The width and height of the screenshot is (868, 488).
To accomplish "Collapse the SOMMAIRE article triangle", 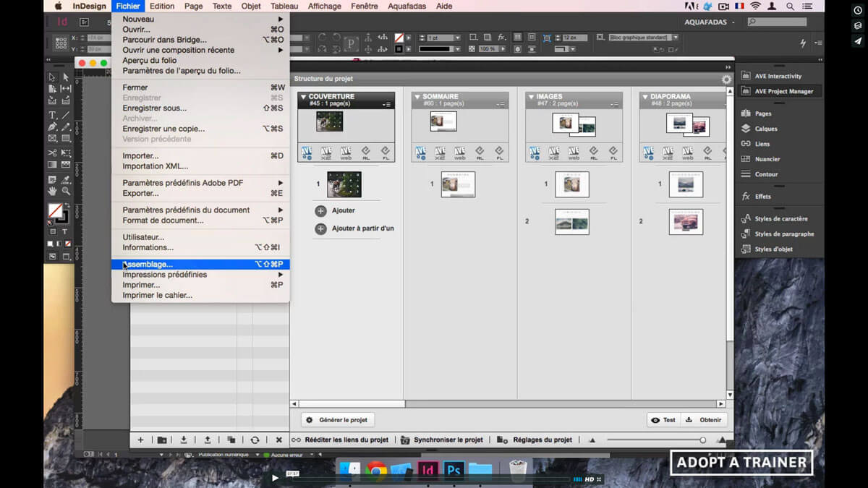I will (417, 96).
